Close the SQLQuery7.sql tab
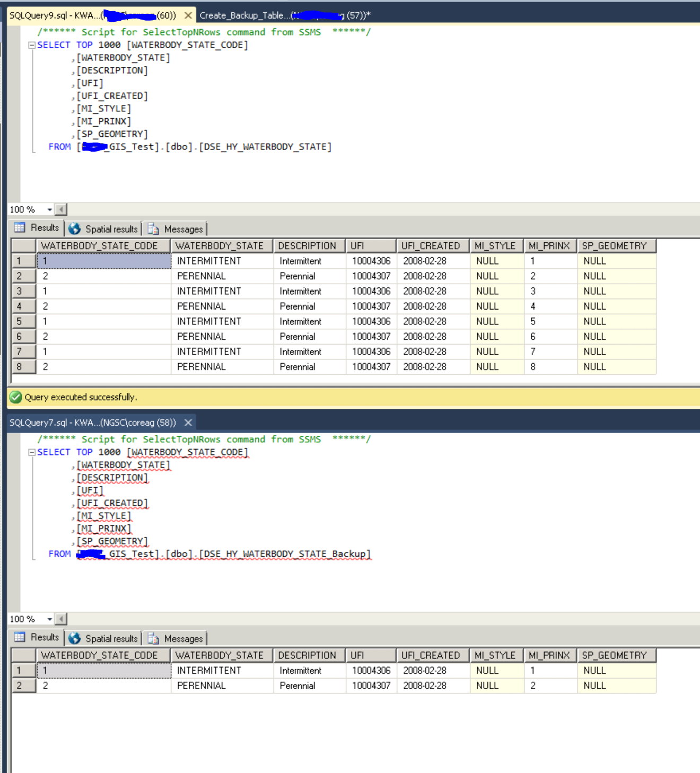The height and width of the screenshot is (773, 700). pos(188,423)
